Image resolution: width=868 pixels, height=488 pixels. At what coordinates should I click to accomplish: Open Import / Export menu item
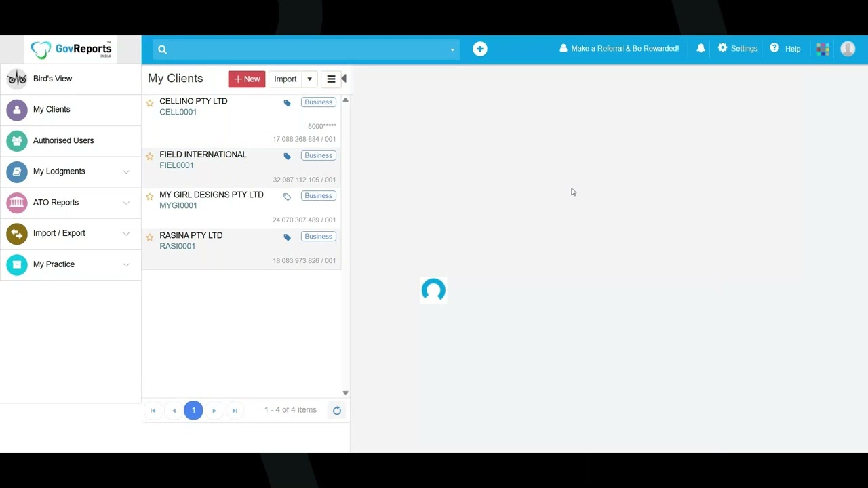pyautogui.click(x=71, y=233)
